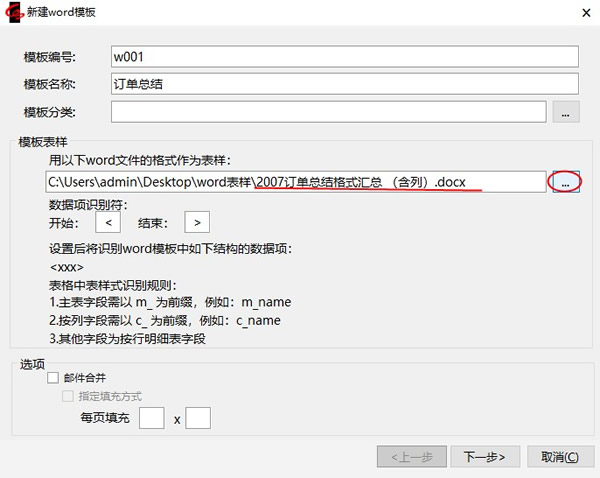Enable the 邮件合并 checkbox
600x478 pixels.
coord(54,378)
